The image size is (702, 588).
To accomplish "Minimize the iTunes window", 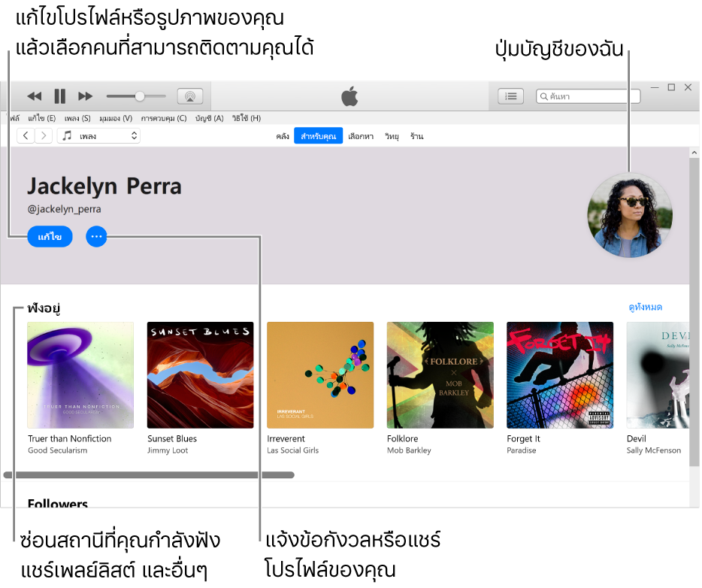I will (655, 88).
